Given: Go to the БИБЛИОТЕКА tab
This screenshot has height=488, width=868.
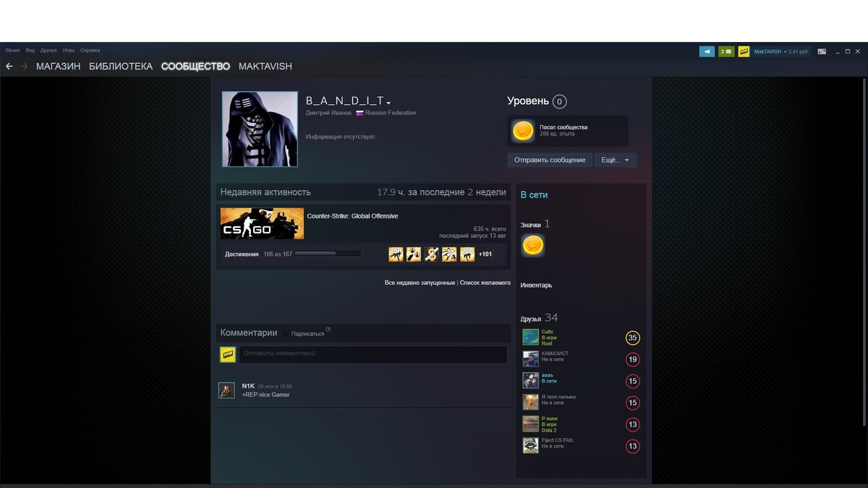Looking at the screenshot, I should pos(121,67).
